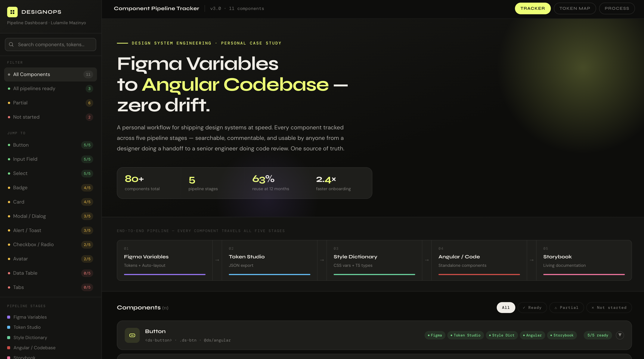Image resolution: width=644 pixels, height=359 pixels.
Task: Show All in Components filter chips
Action: pyautogui.click(x=506, y=308)
